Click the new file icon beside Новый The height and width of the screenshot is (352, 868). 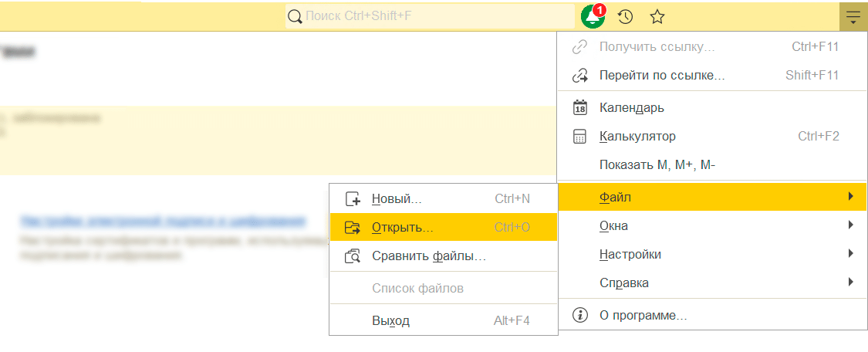pos(353,198)
